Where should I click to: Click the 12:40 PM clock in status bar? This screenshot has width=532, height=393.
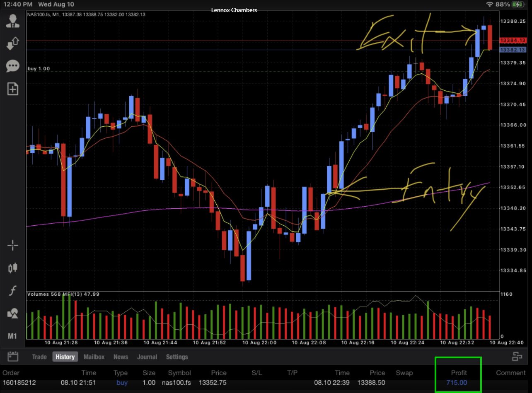pyautogui.click(x=17, y=4)
